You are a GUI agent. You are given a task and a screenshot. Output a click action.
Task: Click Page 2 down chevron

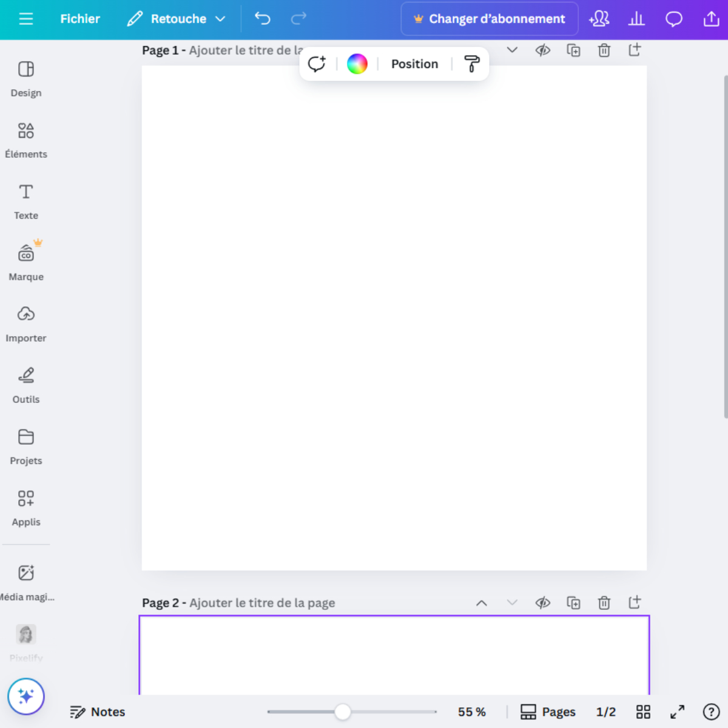tap(512, 602)
